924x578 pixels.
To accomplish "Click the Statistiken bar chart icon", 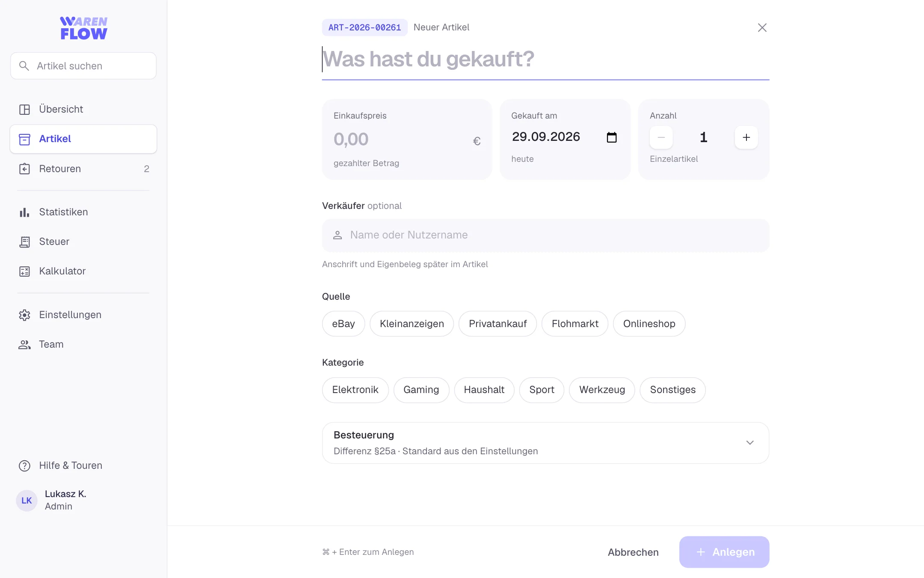I will (24, 212).
